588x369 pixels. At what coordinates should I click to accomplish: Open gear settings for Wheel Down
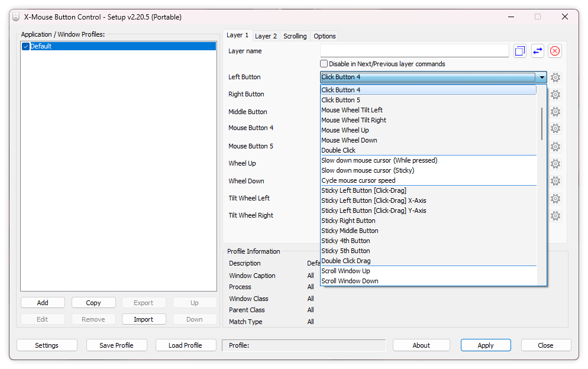point(555,181)
